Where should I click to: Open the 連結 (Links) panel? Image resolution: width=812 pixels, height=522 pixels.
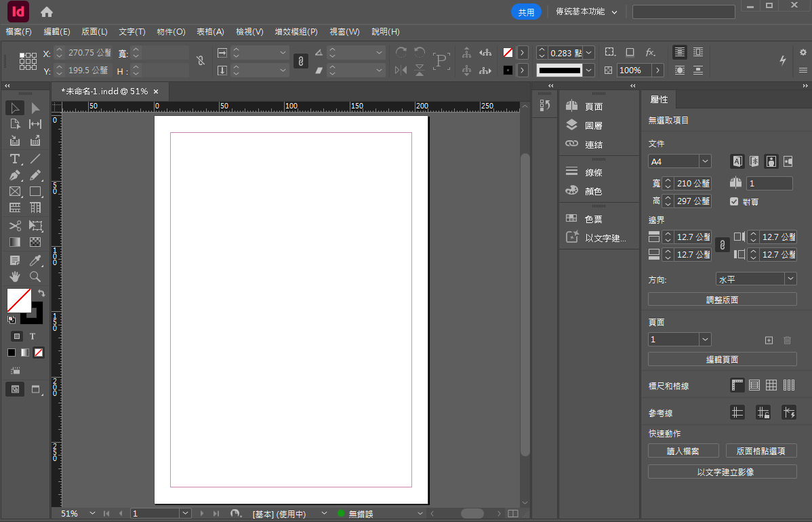pos(584,144)
